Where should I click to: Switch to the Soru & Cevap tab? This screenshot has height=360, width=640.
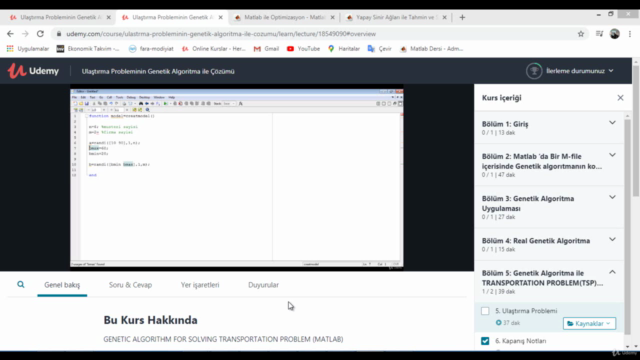click(x=130, y=285)
